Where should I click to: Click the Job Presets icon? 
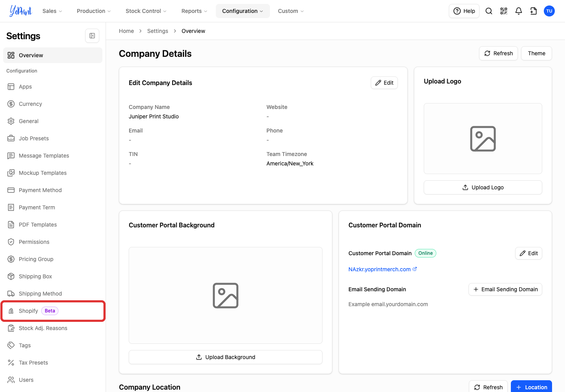[11, 138]
